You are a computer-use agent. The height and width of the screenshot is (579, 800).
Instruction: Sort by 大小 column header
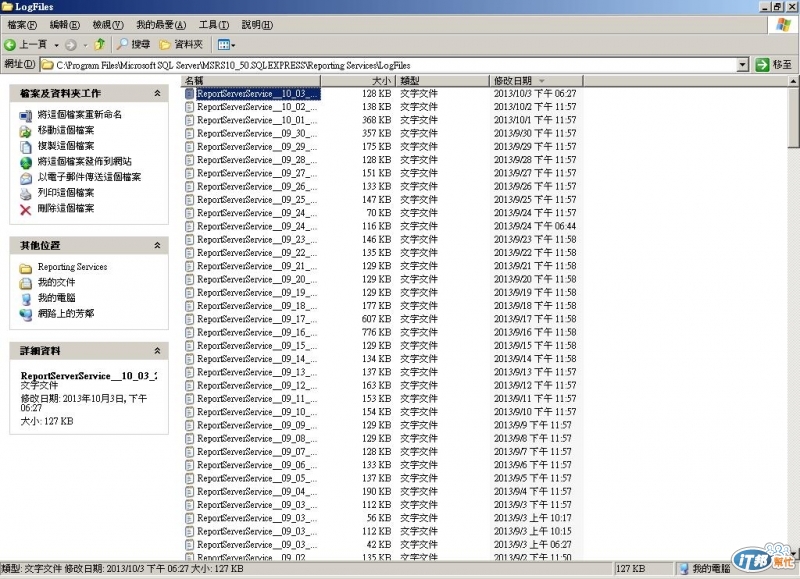pos(358,81)
